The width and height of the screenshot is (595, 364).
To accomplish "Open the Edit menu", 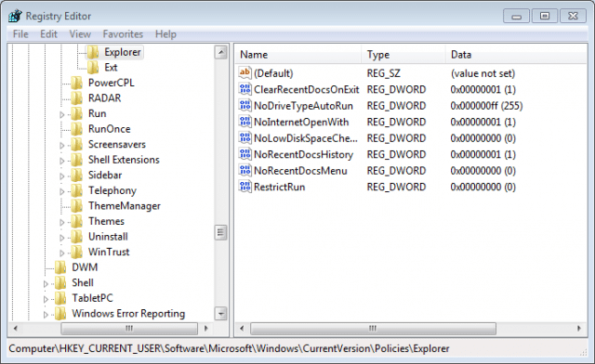I will tap(48, 34).
